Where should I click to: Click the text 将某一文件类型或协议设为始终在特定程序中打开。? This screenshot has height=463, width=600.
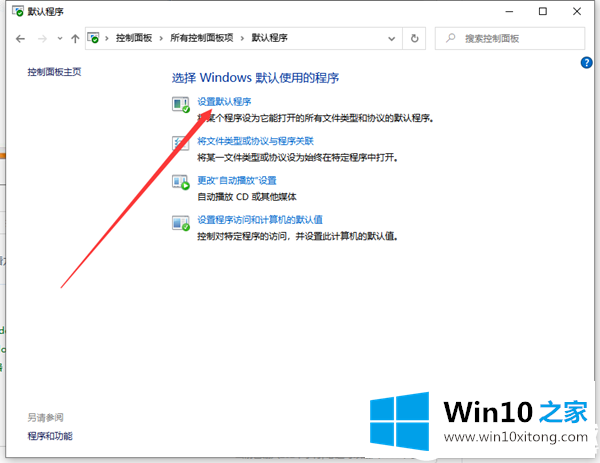(x=298, y=157)
